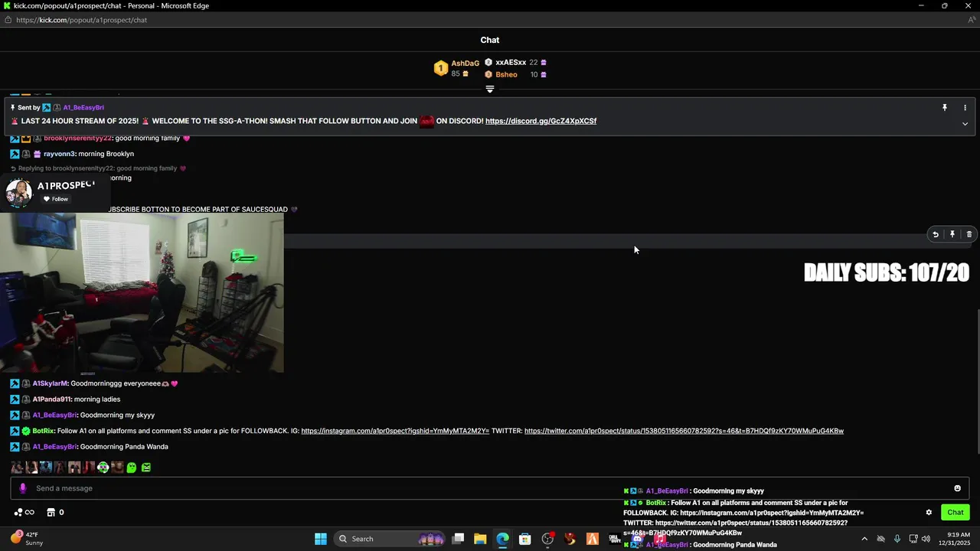Insert the green angry-face emote
Screen dimensions: 980x551
[x=146, y=468]
